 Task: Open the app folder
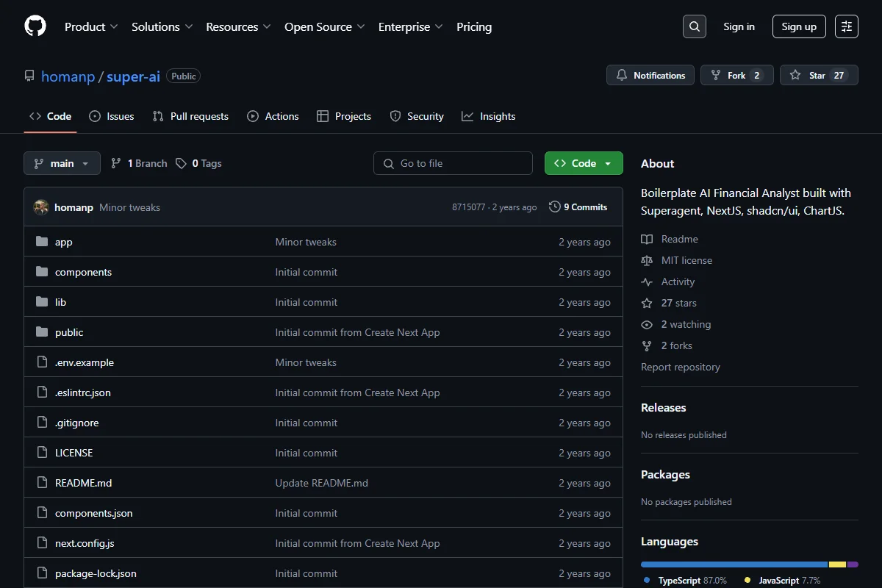coord(63,242)
